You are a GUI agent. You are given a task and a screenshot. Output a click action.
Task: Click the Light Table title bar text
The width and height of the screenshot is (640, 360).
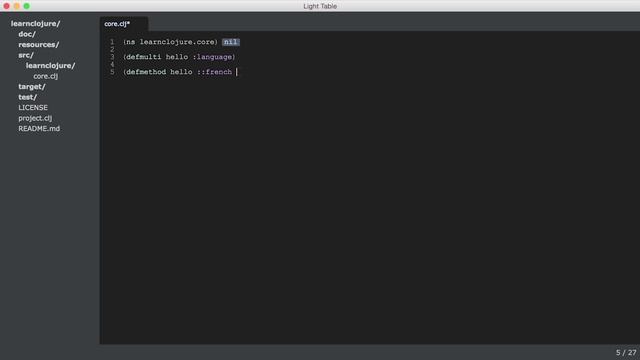[320, 6]
